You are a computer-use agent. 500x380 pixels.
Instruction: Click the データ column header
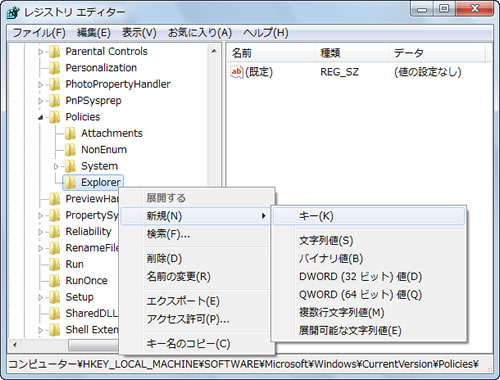[x=437, y=53]
